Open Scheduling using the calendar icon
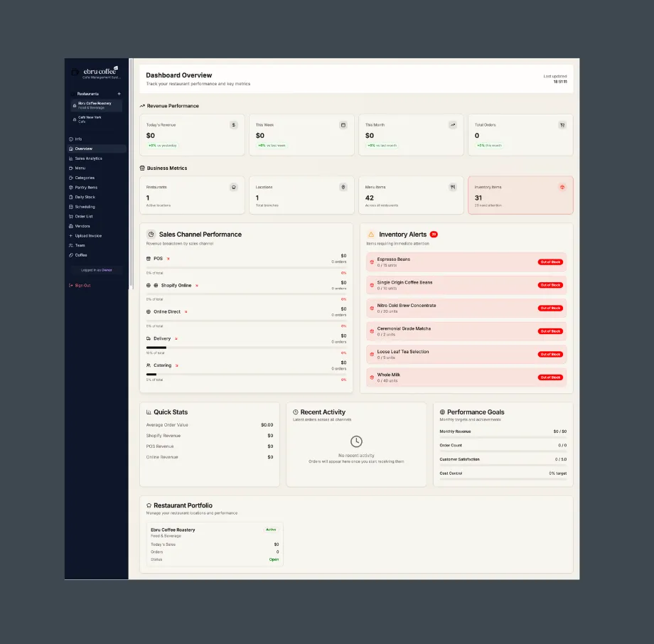The image size is (654, 644). coord(70,206)
